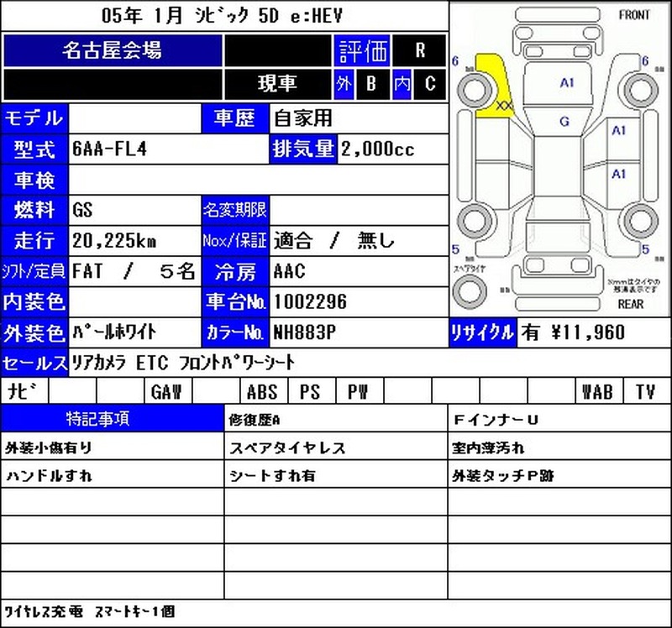Click the 評価 label
This screenshot has height=628, width=672.
coord(362,50)
